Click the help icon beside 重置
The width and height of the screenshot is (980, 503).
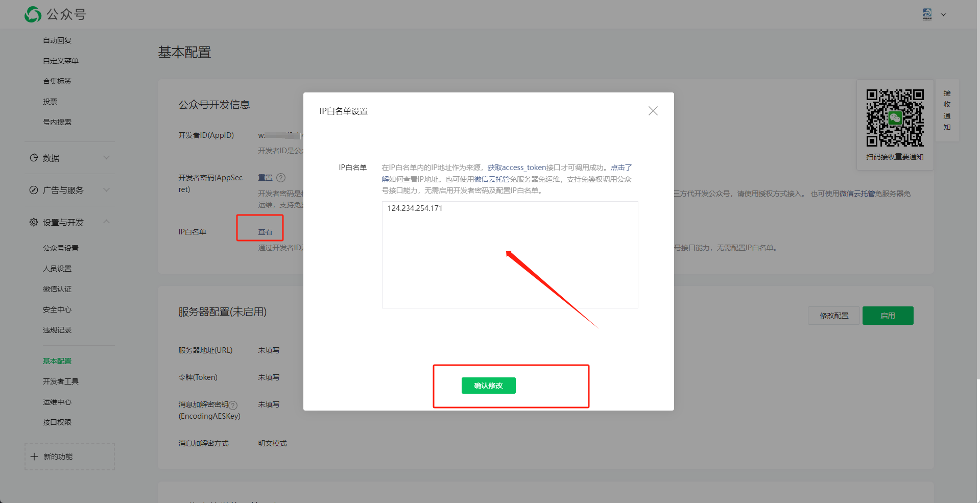tap(281, 178)
